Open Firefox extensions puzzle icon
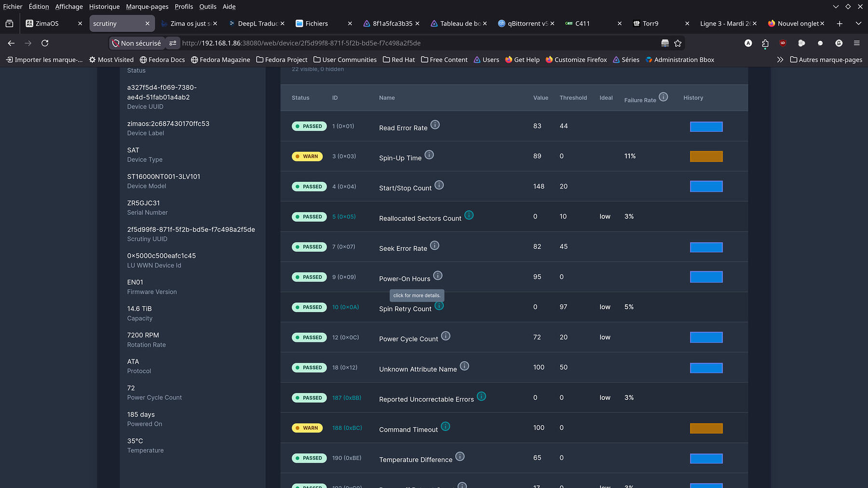The image size is (868, 488). click(x=765, y=43)
